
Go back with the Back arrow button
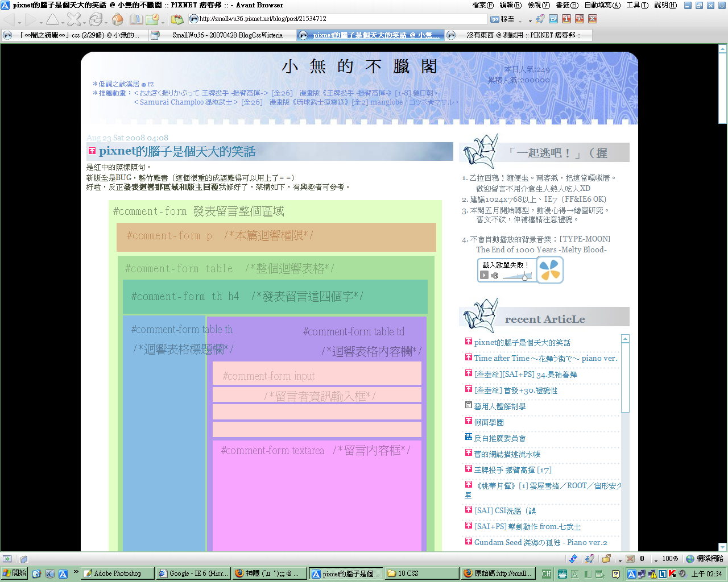pyautogui.click(x=10, y=20)
